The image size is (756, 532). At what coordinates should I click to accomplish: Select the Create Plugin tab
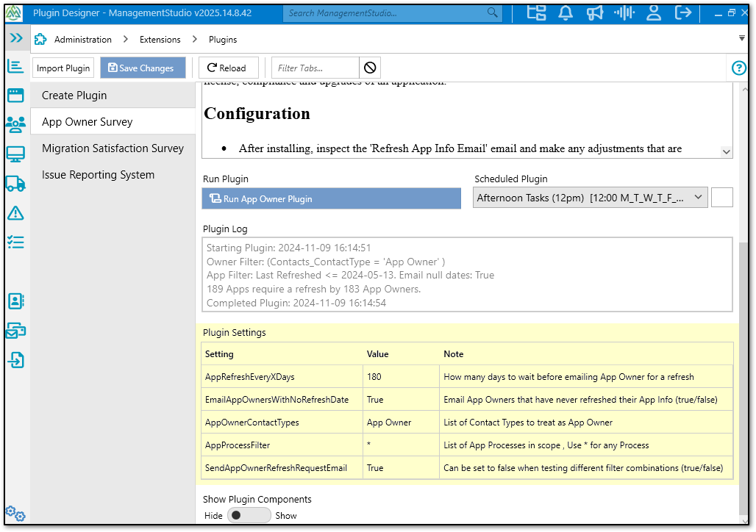113,96
